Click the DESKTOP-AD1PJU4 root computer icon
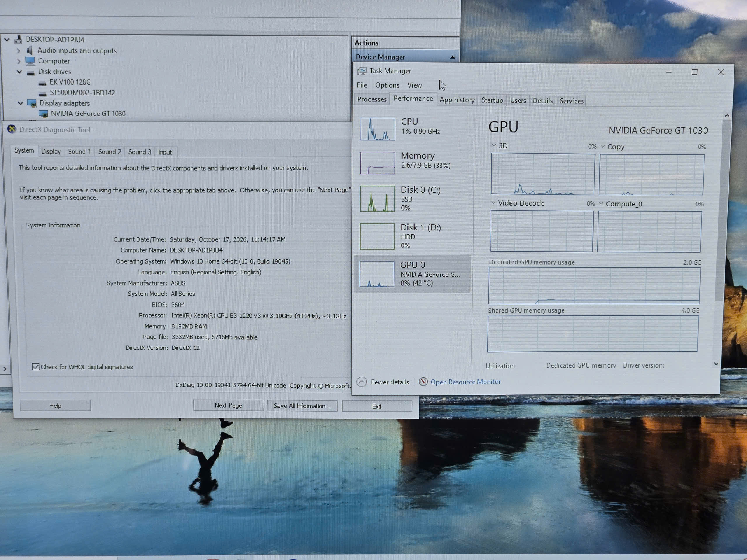This screenshot has height=560, width=747. [18, 40]
